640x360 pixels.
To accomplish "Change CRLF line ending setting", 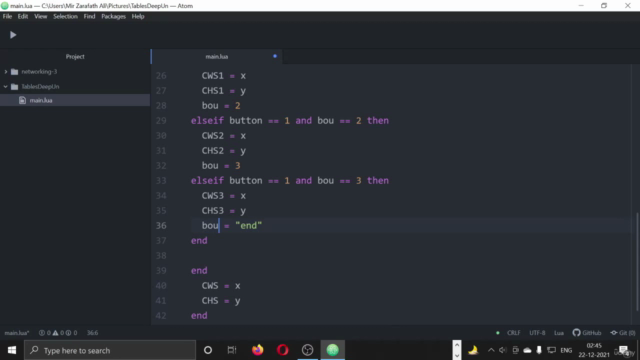I will pos(513,333).
